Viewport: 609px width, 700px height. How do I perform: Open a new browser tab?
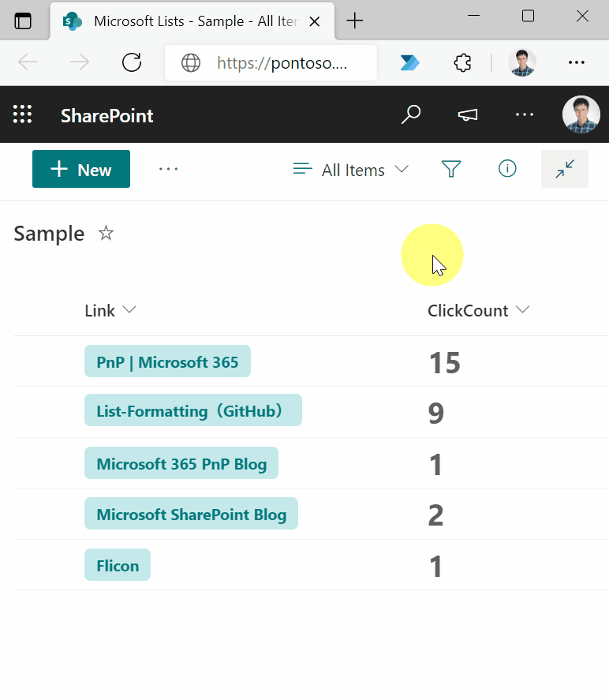tap(355, 21)
